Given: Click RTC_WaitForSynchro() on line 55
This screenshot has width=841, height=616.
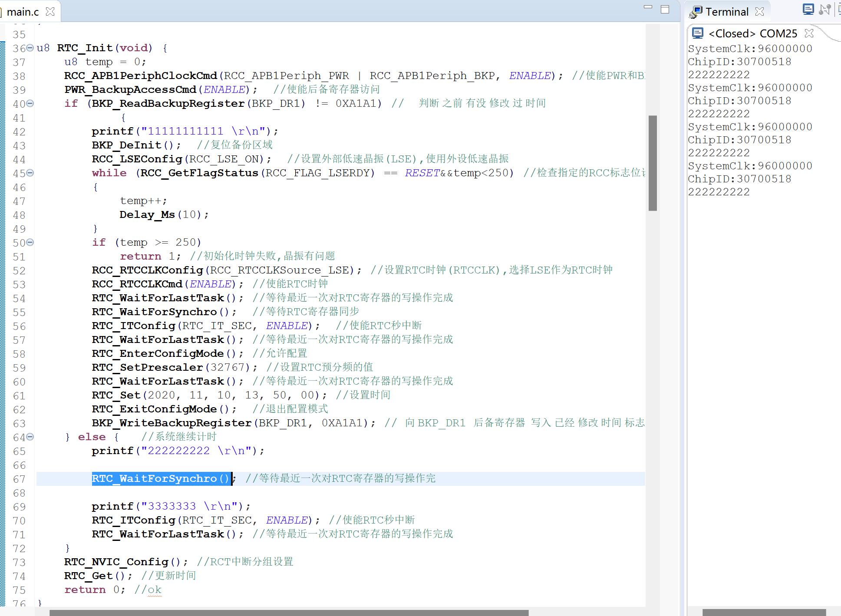Looking at the screenshot, I should click(164, 312).
